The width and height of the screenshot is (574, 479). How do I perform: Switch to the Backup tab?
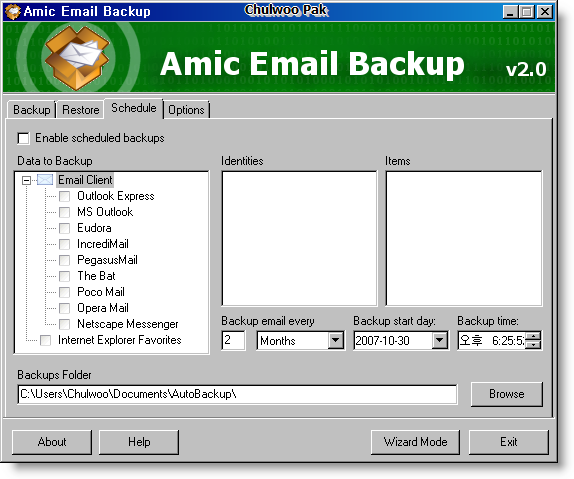(x=31, y=110)
